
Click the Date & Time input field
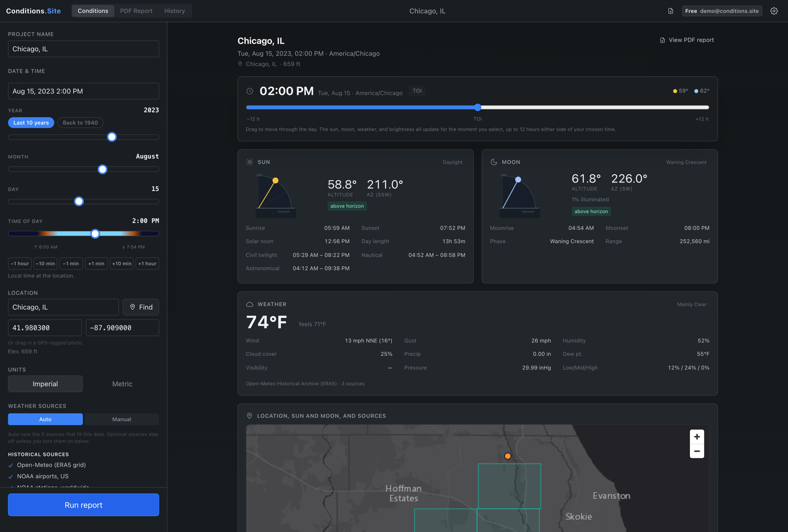83,91
